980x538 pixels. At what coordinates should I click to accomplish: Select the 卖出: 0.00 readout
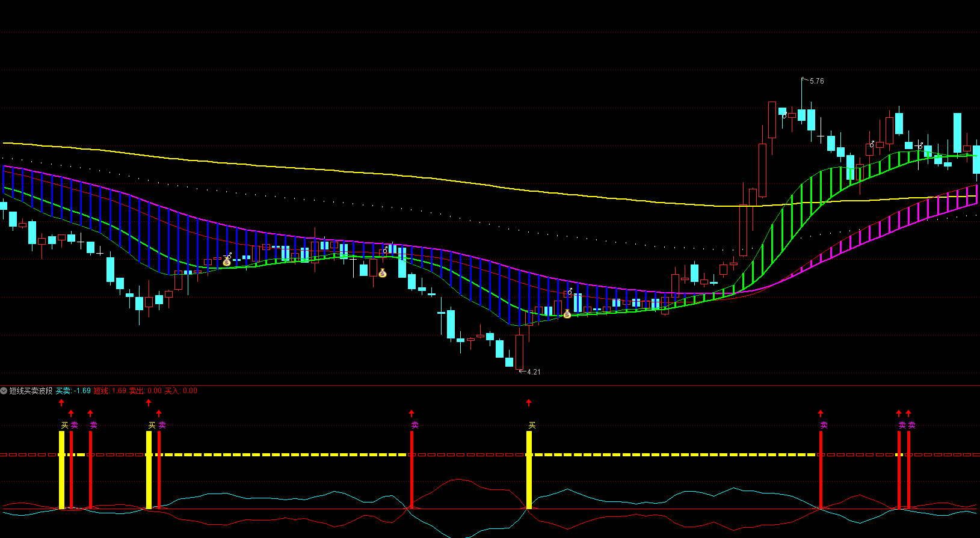tap(146, 391)
